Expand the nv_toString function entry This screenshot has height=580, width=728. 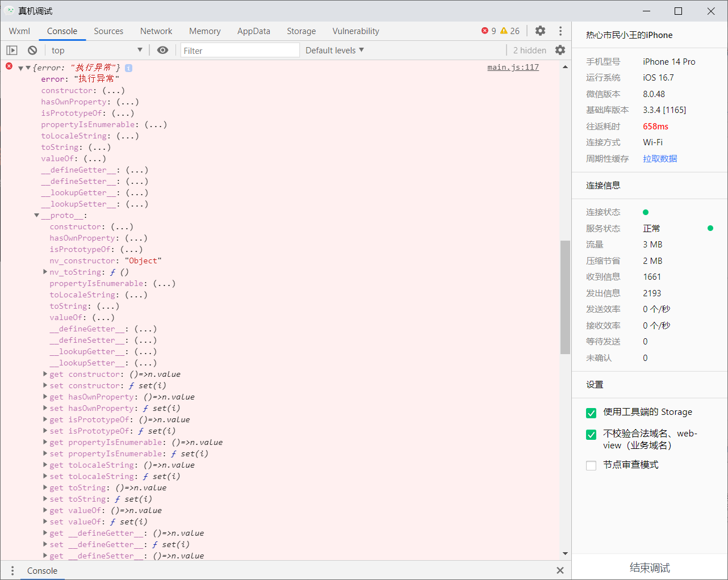pyautogui.click(x=45, y=272)
